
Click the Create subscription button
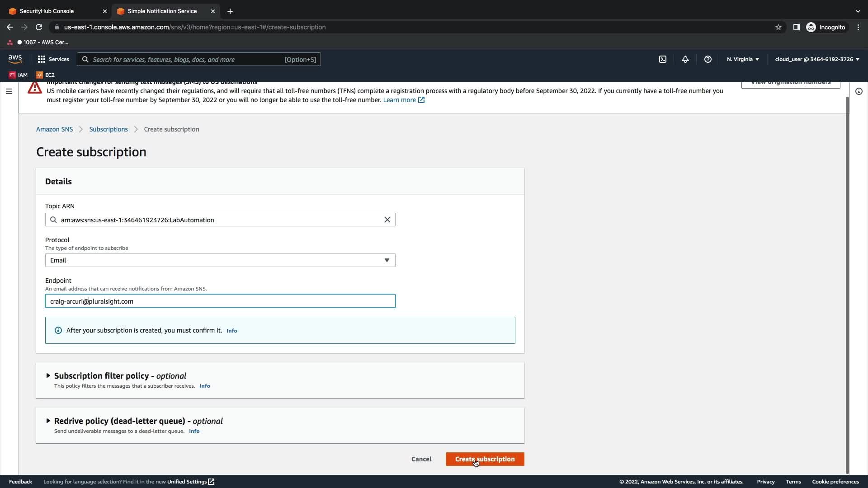click(485, 459)
